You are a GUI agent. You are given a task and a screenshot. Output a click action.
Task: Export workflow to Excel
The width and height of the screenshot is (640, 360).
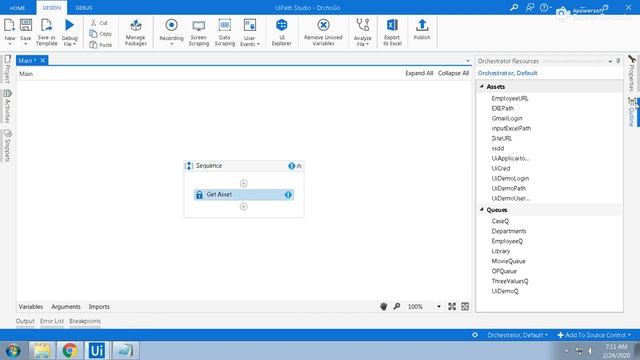[x=392, y=32]
